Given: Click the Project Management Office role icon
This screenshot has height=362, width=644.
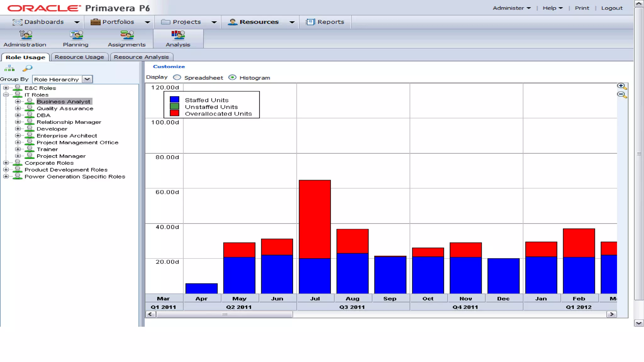Looking at the screenshot, I should tap(30, 142).
